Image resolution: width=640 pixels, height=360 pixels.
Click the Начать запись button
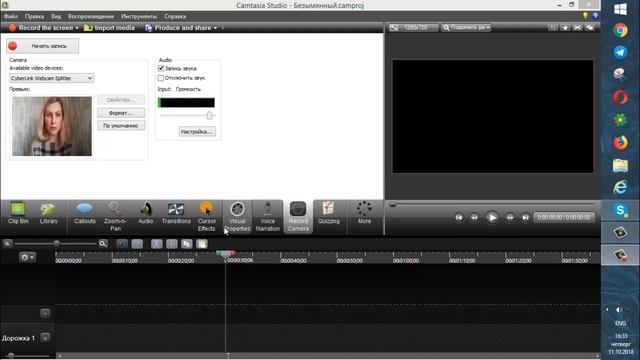pyautogui.click(x=42, y=46)
